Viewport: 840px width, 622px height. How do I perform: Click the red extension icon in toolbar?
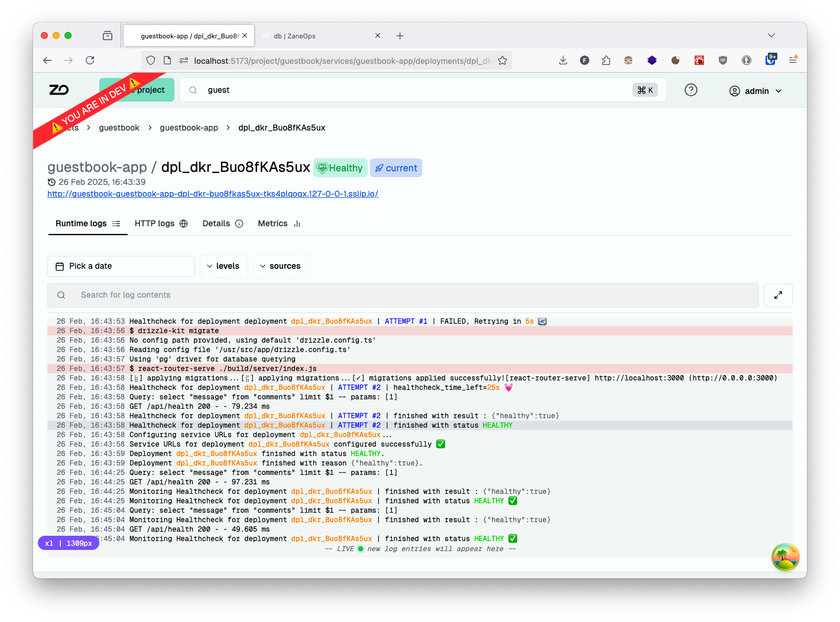699,60
